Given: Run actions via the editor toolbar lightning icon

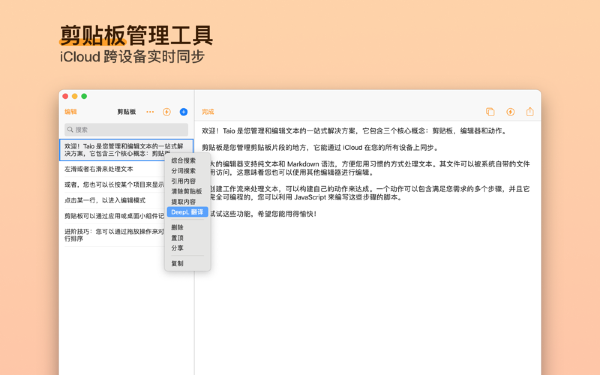Looking at the screenshot, I should (x=510, y=112).
